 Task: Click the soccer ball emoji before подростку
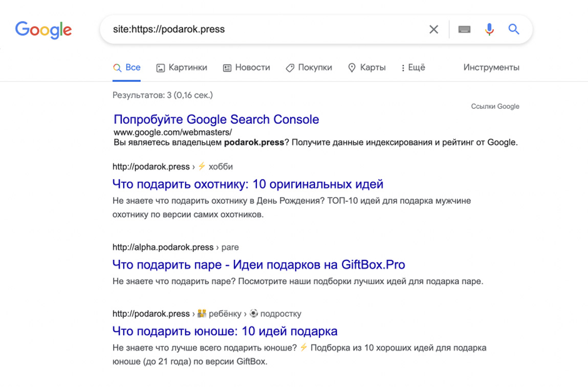click(254, 313)
